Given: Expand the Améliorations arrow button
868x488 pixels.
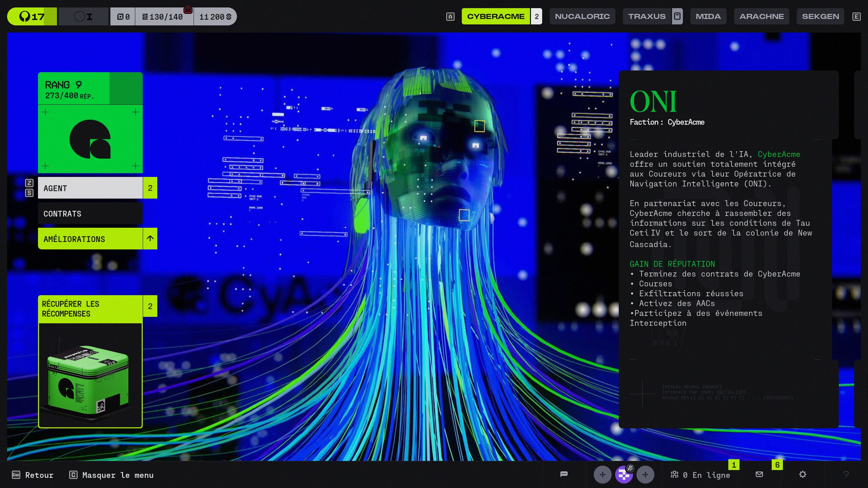Looking at the screenshot, I should [x=150, y=239].
